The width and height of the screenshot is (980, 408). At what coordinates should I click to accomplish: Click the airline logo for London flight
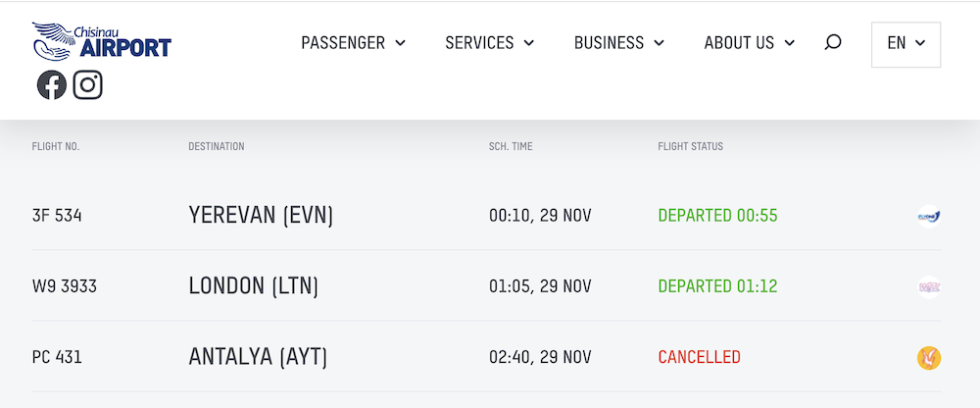[928, 286]
